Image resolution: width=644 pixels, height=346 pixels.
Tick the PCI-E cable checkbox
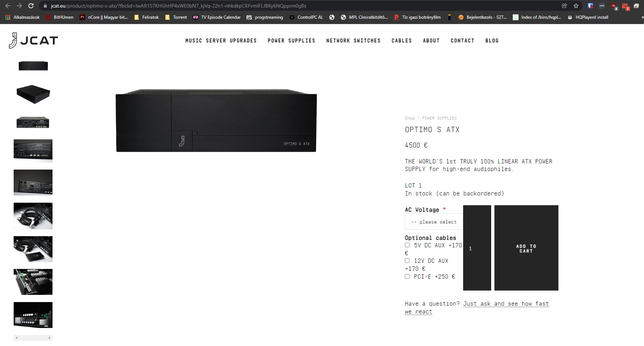(407, 277)
